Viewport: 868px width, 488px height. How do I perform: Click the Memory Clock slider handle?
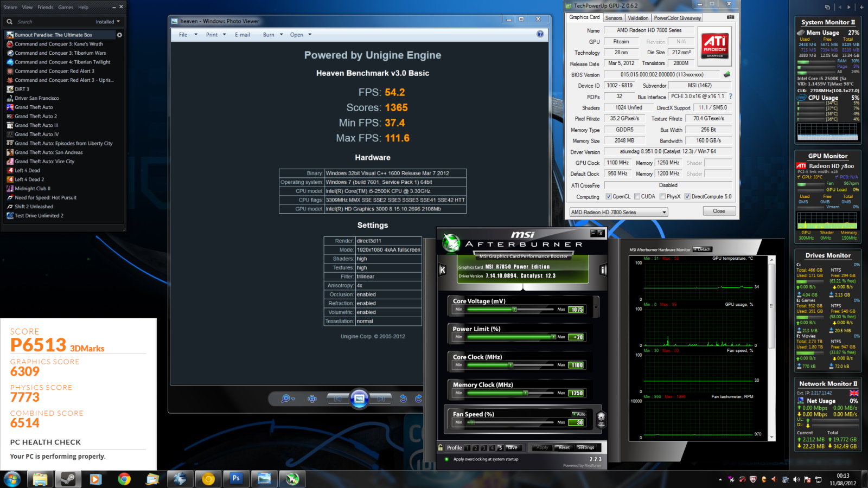click(525, 393)
